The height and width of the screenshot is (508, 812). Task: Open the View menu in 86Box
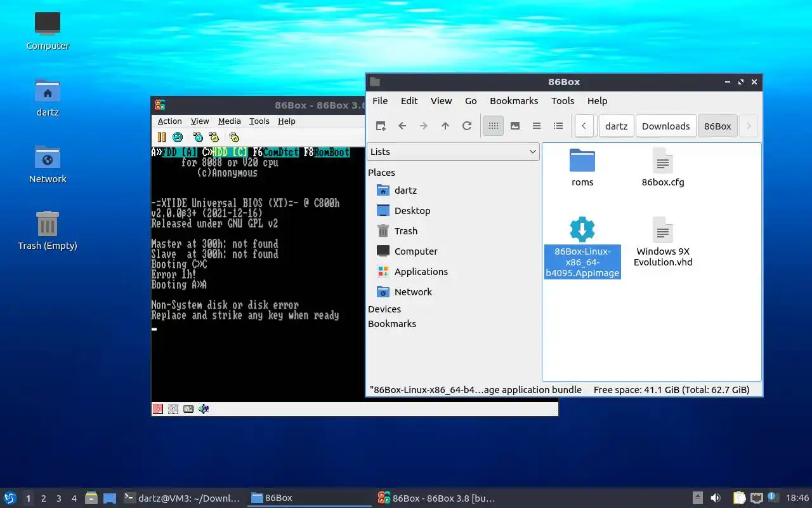click(200, 121)
